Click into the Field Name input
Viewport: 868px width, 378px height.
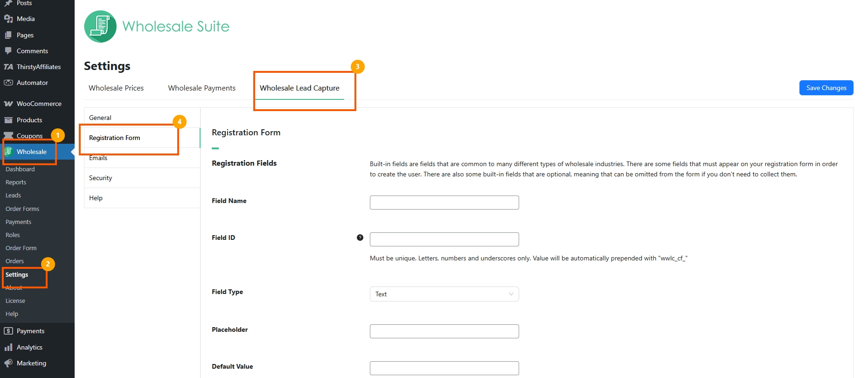point(444,203)
